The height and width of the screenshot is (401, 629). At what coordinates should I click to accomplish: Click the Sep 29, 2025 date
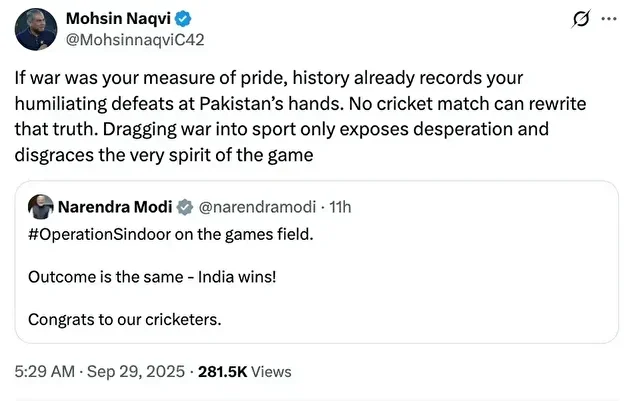(x=134, y=371)
